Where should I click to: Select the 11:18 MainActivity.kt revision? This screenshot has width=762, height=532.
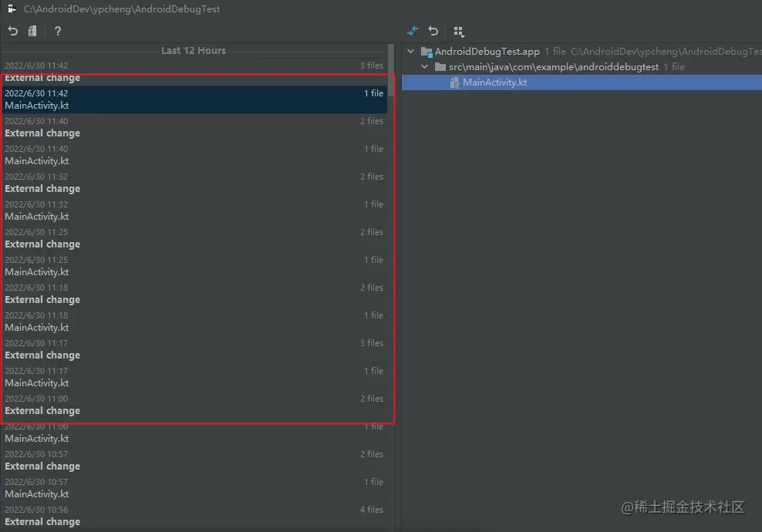[x=194, y=322]
